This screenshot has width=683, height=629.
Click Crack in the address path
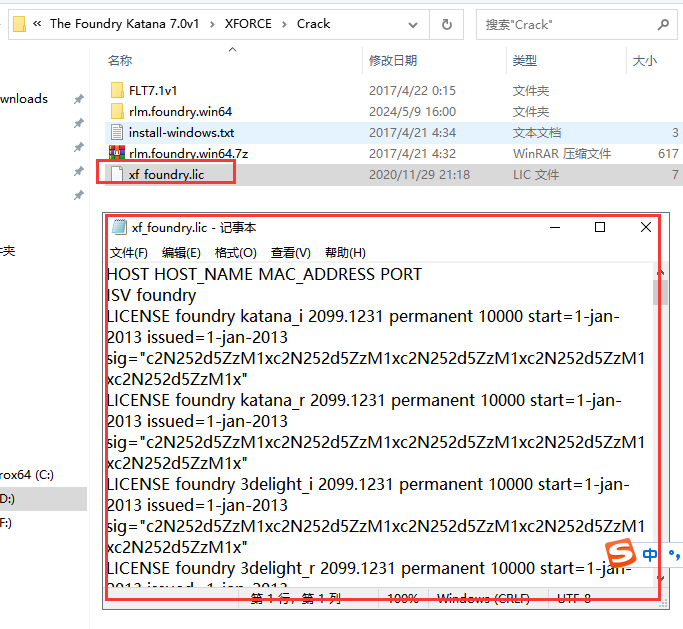(313, 24)
